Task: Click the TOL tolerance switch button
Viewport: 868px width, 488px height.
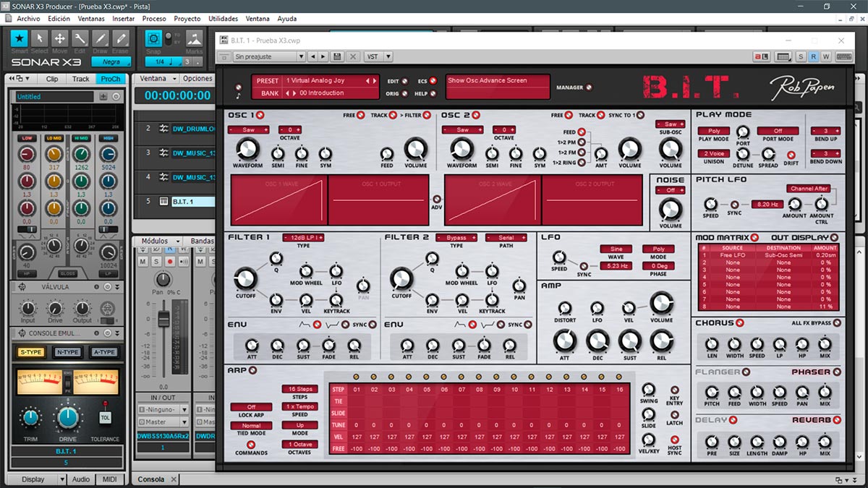Action: 105,417
